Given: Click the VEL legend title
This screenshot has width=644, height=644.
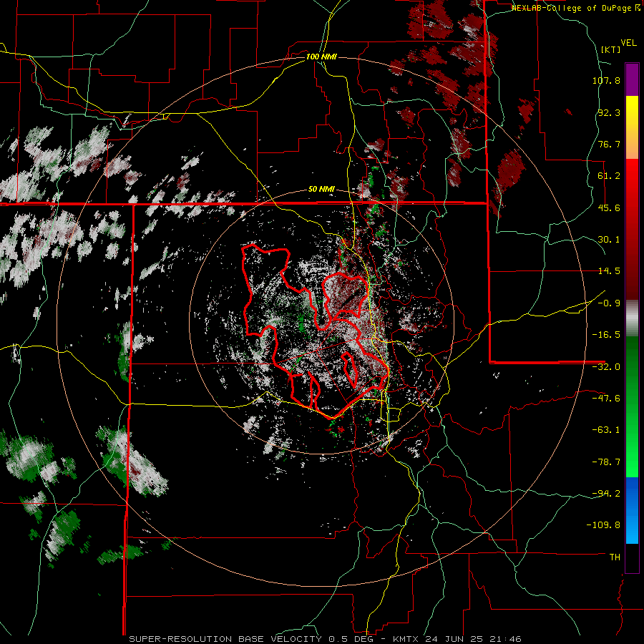Looking at the screenshot, I should (628, 42).
